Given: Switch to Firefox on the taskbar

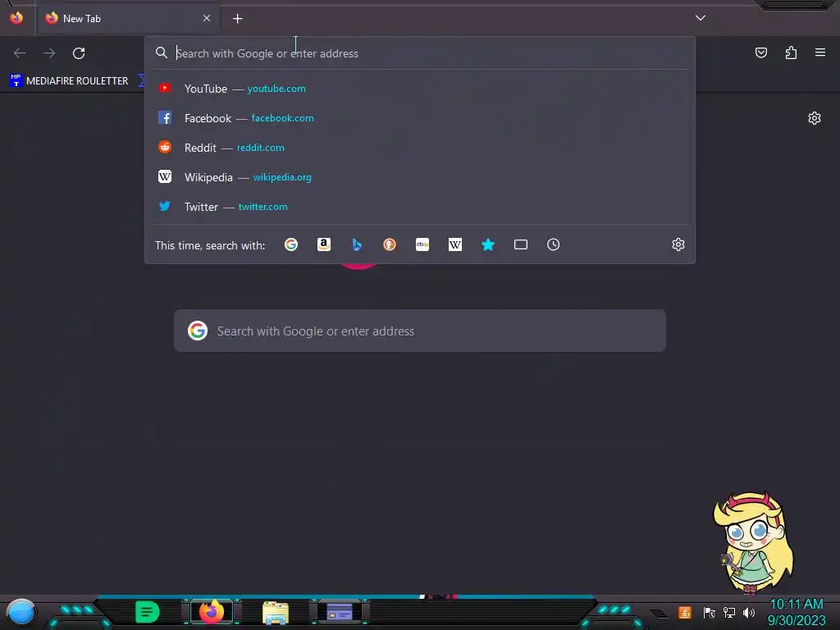Looking at the screenshot, I should [212, 612].
